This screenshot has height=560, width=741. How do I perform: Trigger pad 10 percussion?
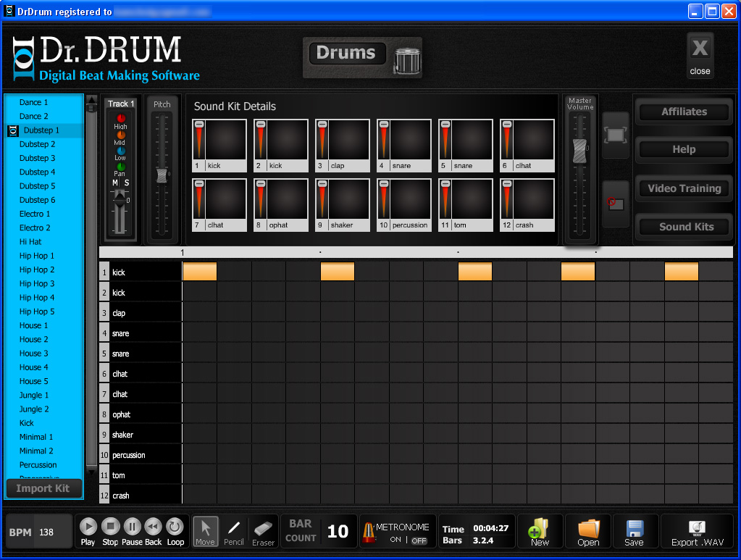point(410,199)
